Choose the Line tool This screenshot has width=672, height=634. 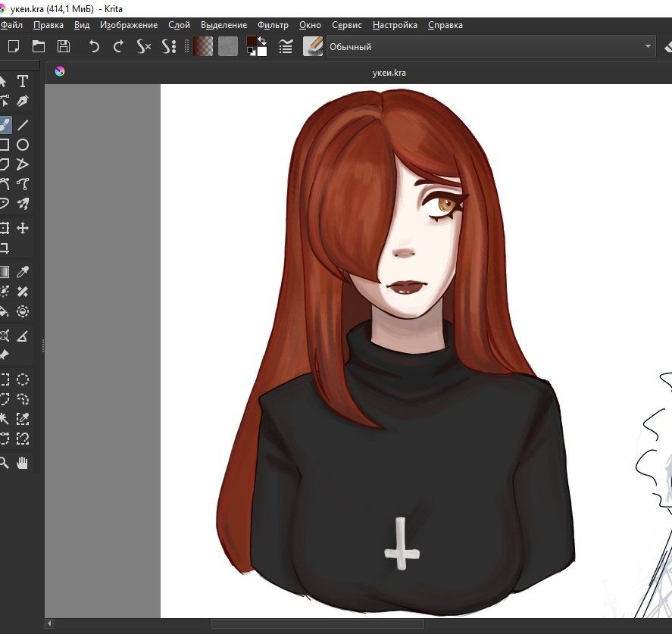click(23, 125)
